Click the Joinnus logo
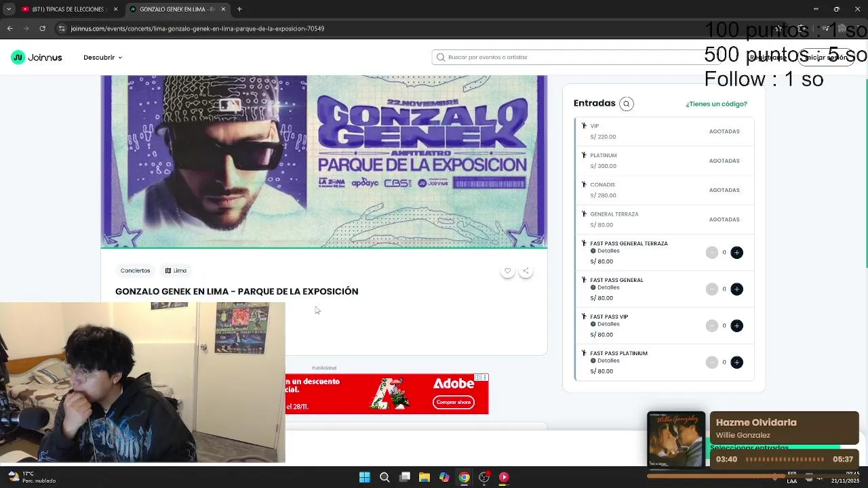868x488 pixels. coord(37,58)
